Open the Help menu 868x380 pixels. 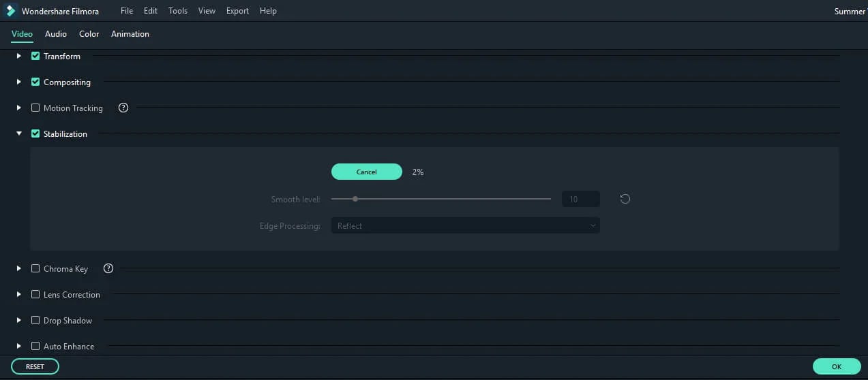pos(268,11)
